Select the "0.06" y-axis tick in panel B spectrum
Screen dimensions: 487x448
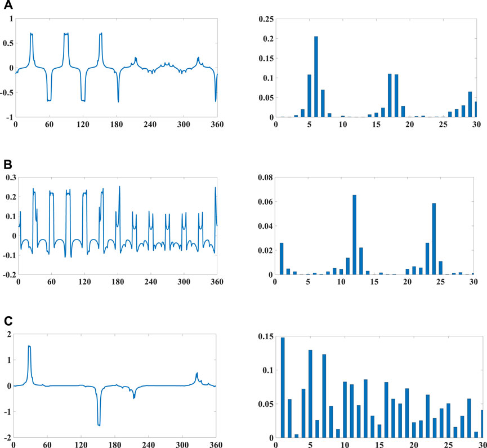pos(265,202)
